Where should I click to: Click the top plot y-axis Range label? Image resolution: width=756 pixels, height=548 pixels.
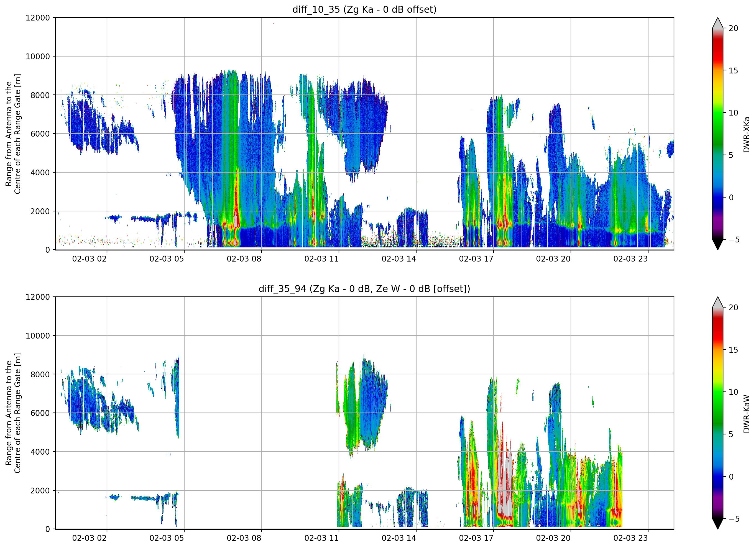[13, 134]
